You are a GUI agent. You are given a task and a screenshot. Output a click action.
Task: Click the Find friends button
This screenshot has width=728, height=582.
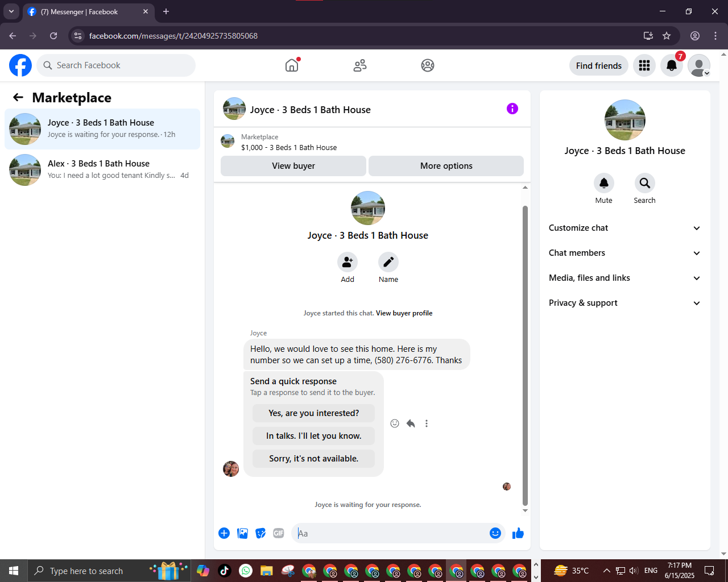click(599, 65)
